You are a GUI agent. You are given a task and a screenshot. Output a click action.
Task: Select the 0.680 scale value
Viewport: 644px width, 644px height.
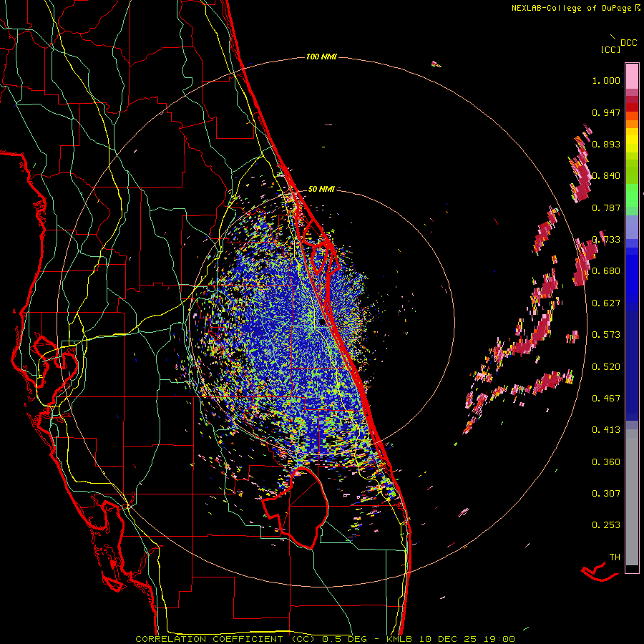[x=606, y=271]
